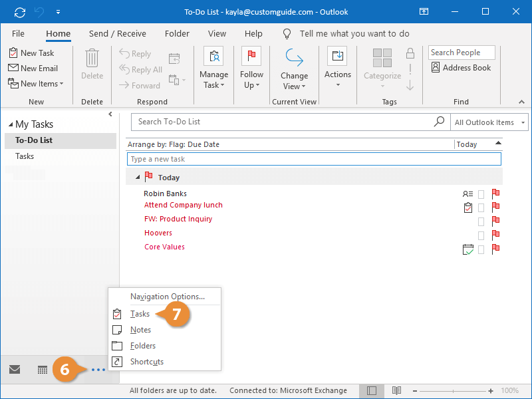Open the Categorize dropdown
Image resolution: width=532 pixels, height=399 pixels.
[382, 68]
